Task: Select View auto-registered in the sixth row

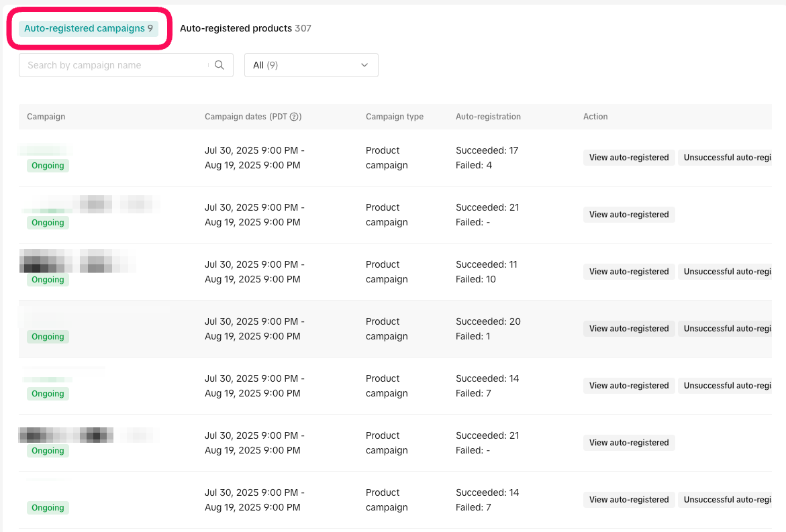Action: point(629,443)
